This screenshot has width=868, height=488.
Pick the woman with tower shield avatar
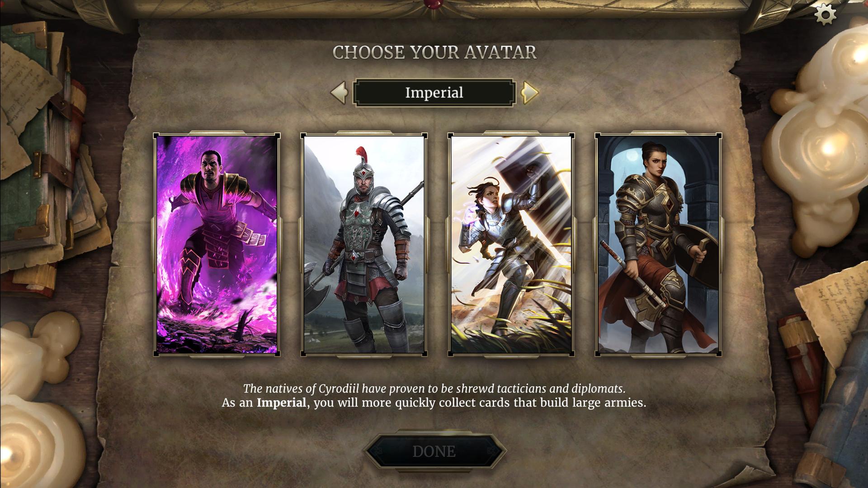click(x=511, y=244)
